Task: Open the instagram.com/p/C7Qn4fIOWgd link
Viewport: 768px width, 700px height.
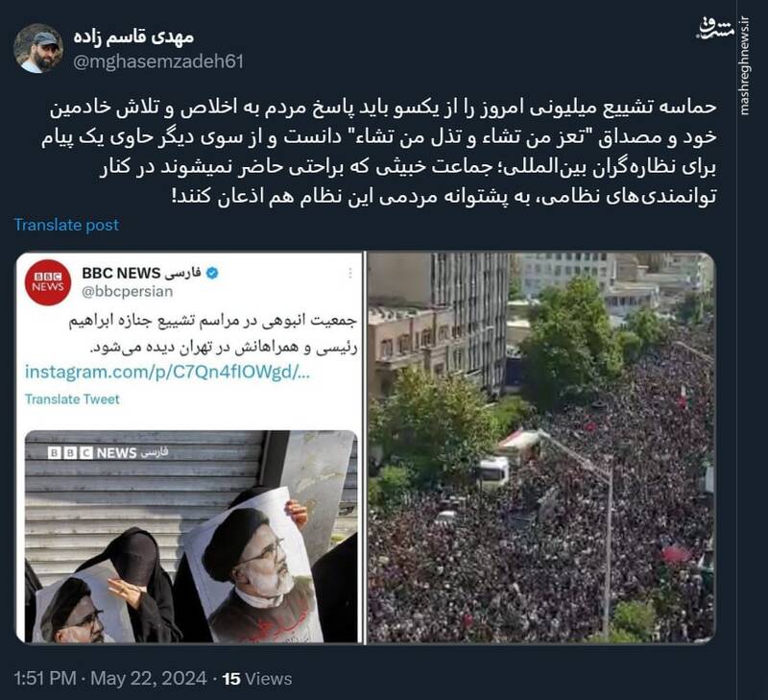Action: [167, 373]
